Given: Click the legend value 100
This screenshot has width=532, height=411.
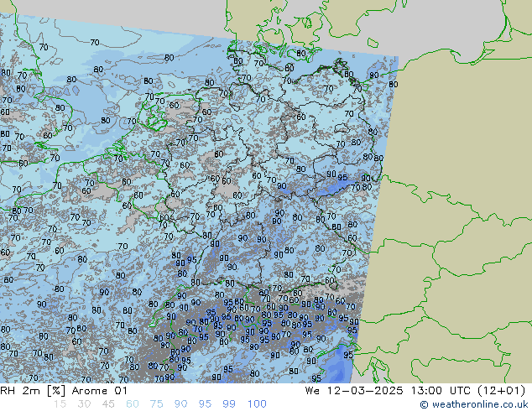Looking at the screenshot, I should (257, 404).
